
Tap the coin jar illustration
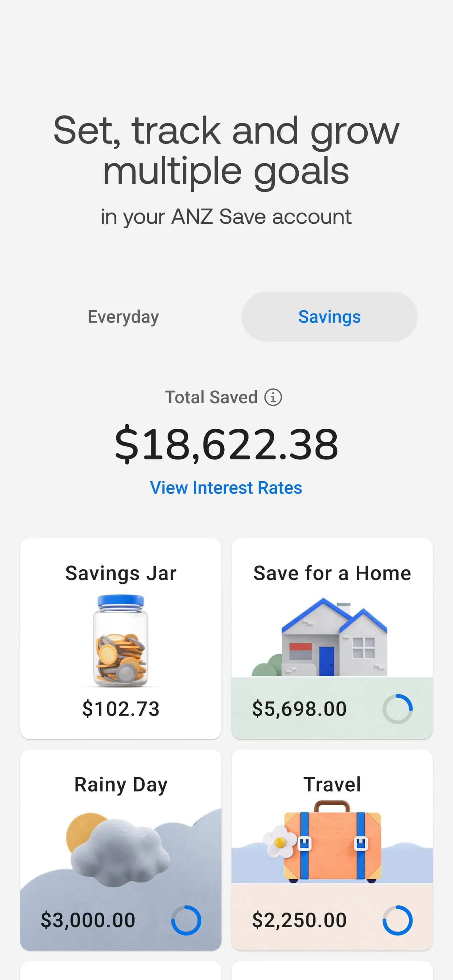point(121,641)
